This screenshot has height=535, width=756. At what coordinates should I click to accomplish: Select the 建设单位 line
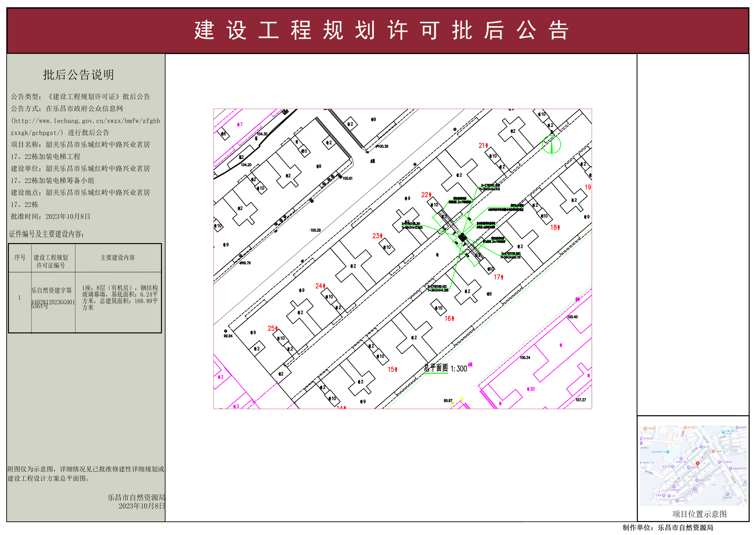click(x=80, y=169)
